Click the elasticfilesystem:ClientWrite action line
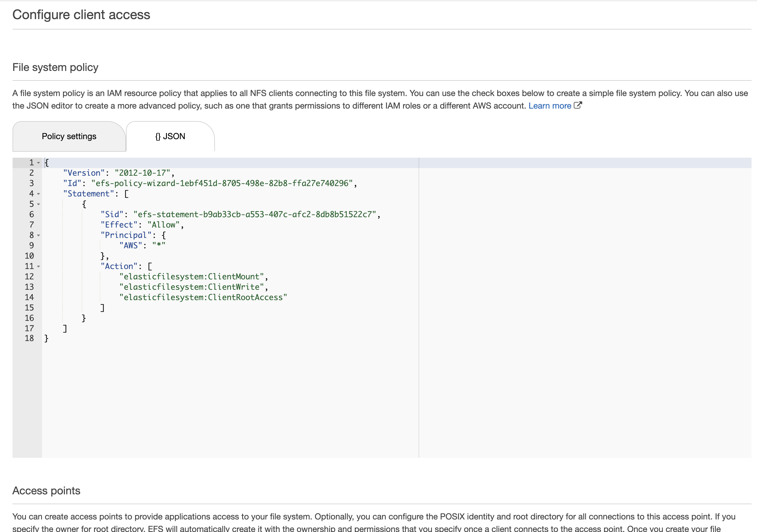 [191, 287]
